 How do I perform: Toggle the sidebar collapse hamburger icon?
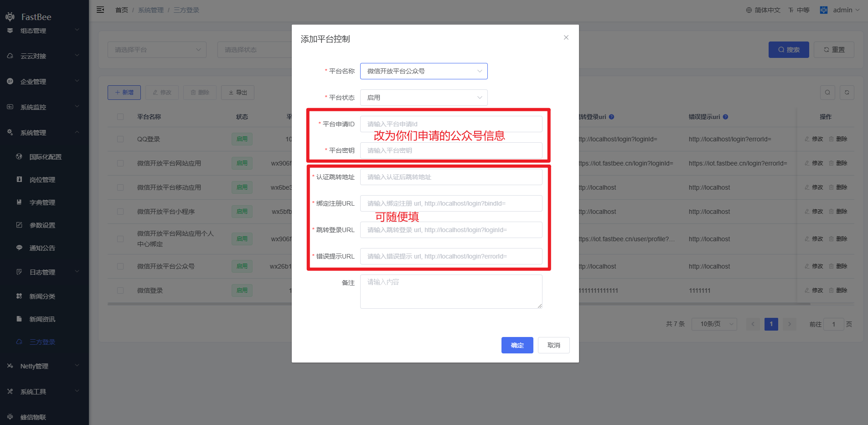tap(100, 10)
